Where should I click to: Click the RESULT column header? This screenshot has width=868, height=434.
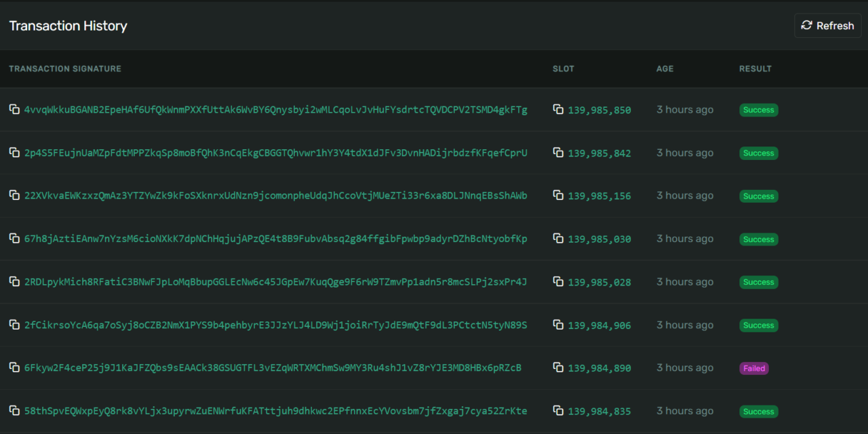pyautogui.click(x=755, y=68)
